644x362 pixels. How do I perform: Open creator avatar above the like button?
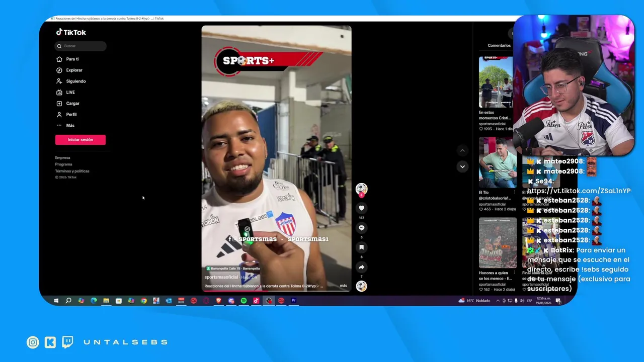tap(361, 189)
